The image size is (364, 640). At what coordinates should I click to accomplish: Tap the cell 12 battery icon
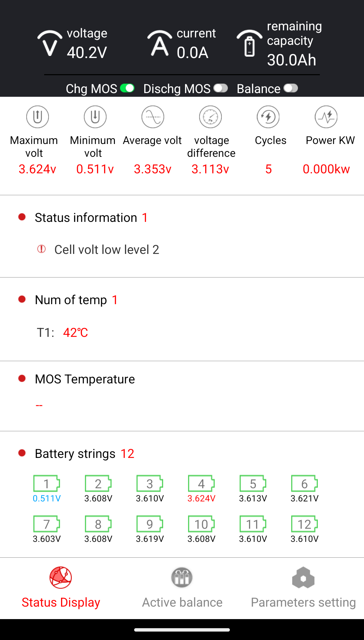[x=304, y=524]
